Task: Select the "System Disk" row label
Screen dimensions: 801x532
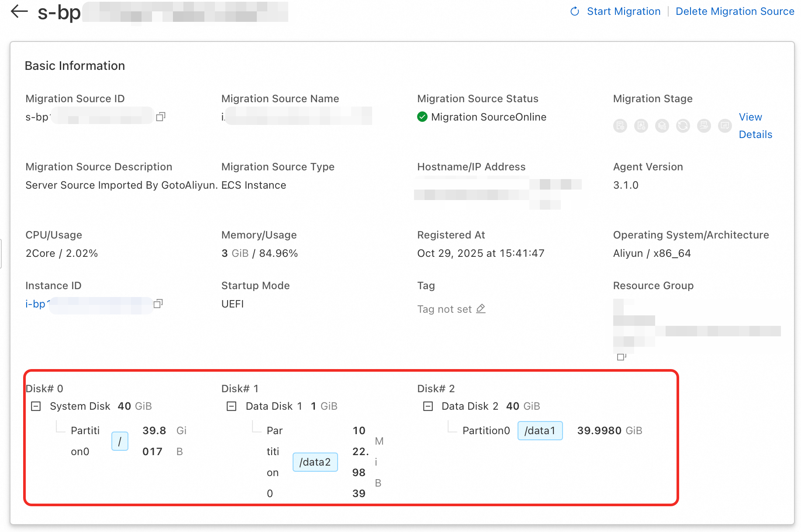Action: (x=80, y=406)
